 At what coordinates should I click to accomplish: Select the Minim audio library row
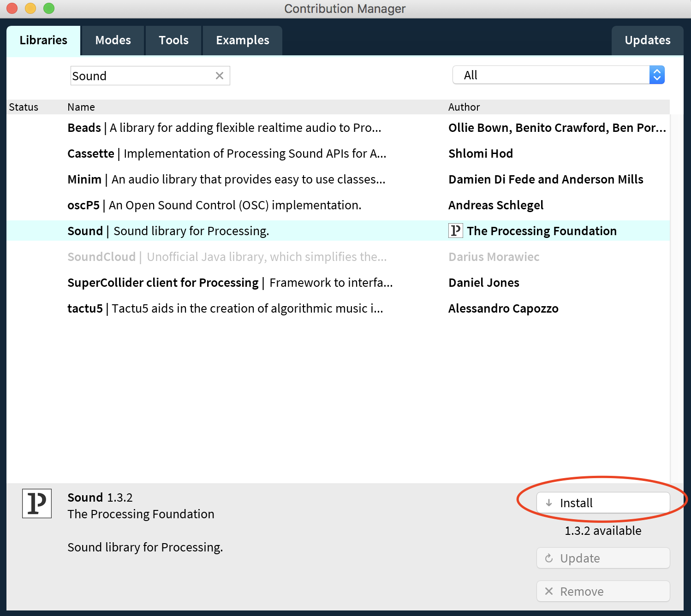(x=338, y=179)
